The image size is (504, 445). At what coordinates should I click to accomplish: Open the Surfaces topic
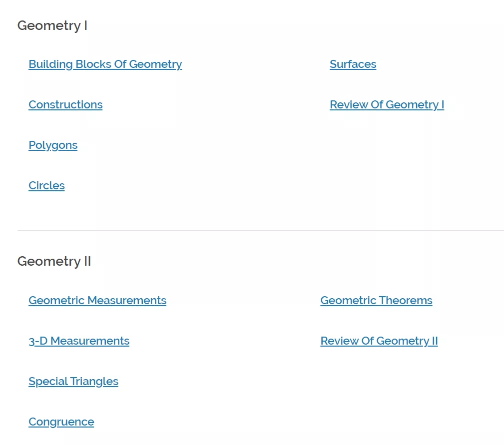point(353,64)
